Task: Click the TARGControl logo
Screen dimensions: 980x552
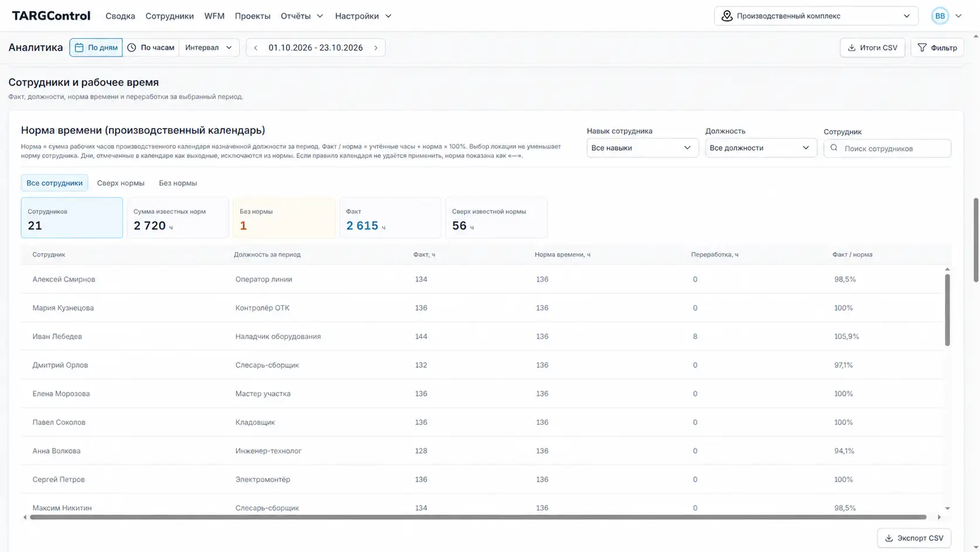Action: pos(51,16)
